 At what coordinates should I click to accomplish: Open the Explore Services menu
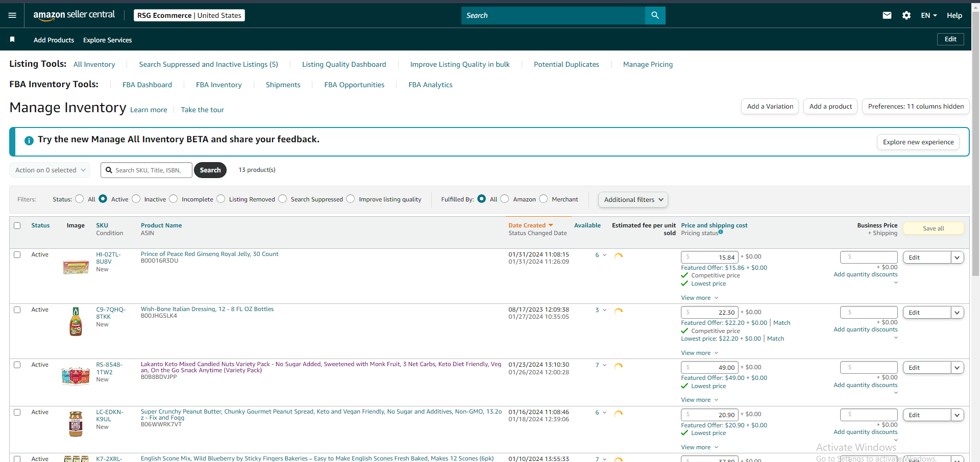click(108, 40)
